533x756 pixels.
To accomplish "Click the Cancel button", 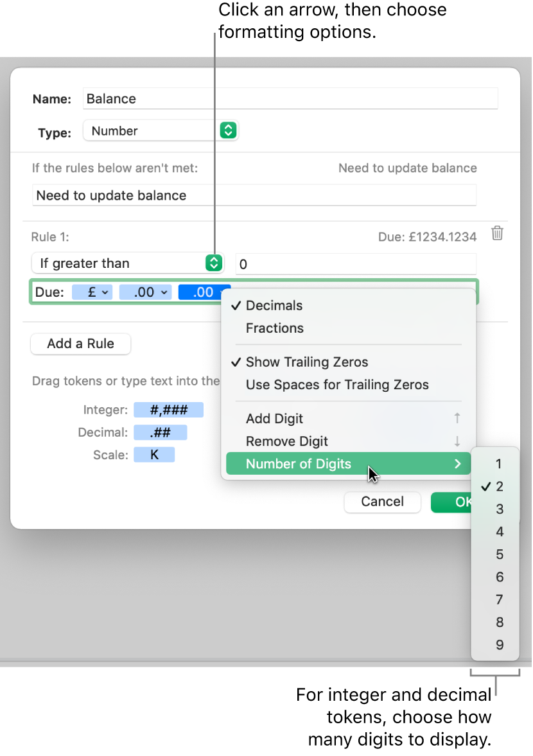I will (382, 502).
